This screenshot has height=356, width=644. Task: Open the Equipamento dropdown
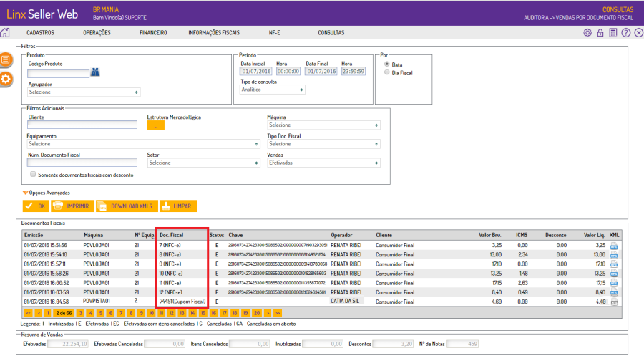[143, 144]
